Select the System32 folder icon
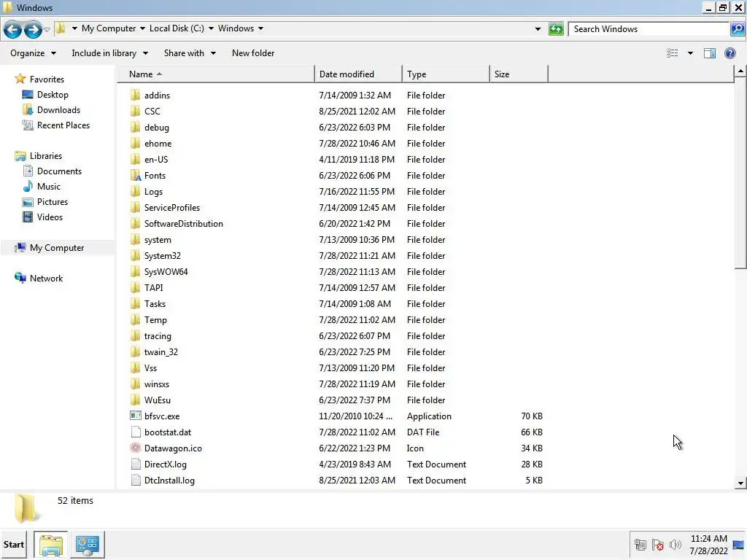747x560 pixels. [x=135, y=256]
